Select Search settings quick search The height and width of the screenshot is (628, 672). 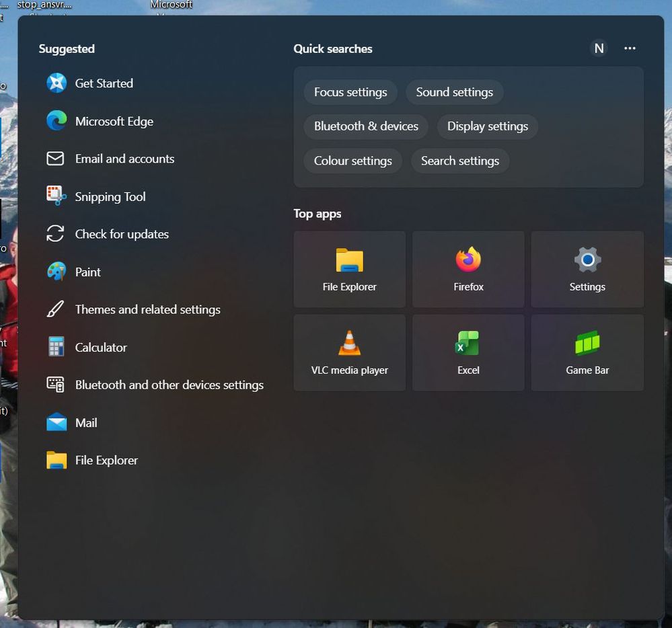(460, 161)
